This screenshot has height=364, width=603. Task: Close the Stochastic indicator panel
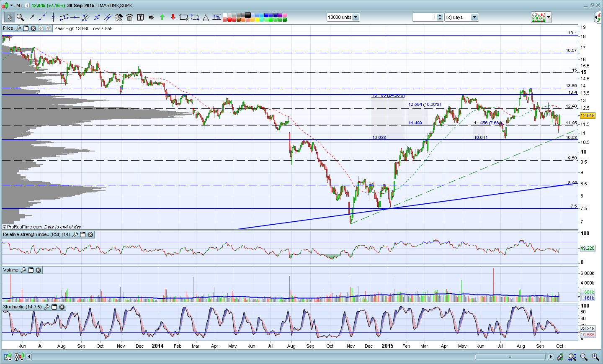click(x=62, y=307)
